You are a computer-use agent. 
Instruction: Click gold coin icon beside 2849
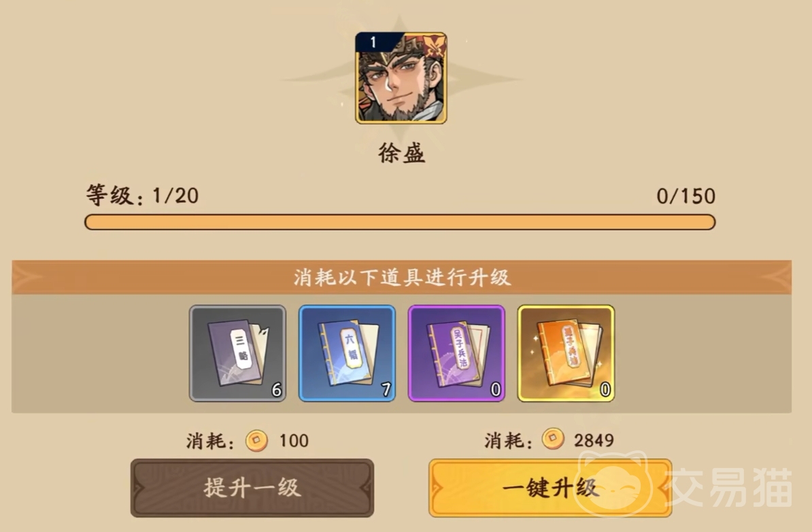[553, 439]
